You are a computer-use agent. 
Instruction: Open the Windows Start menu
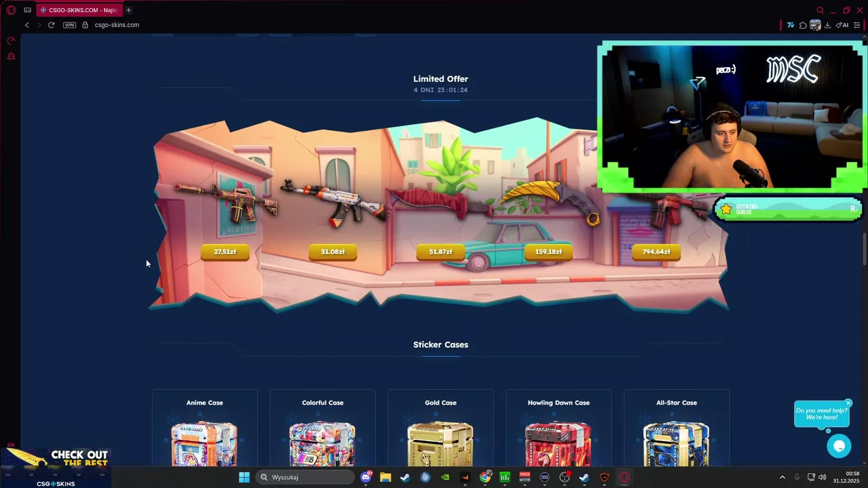[x=244, y=477]
